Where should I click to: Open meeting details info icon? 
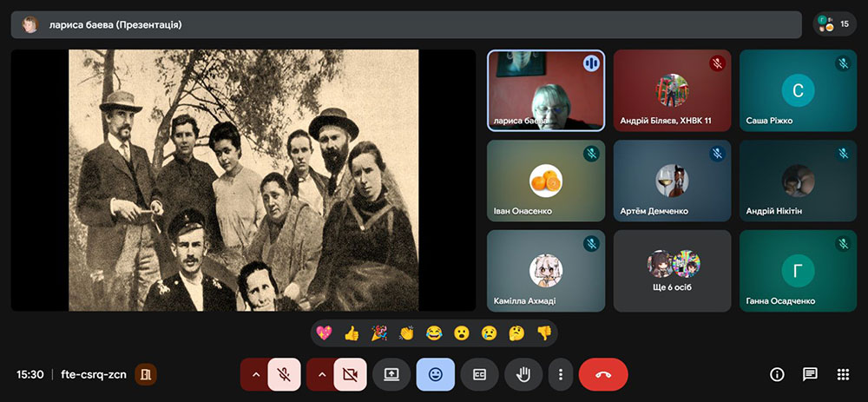[x=777, y=374]
